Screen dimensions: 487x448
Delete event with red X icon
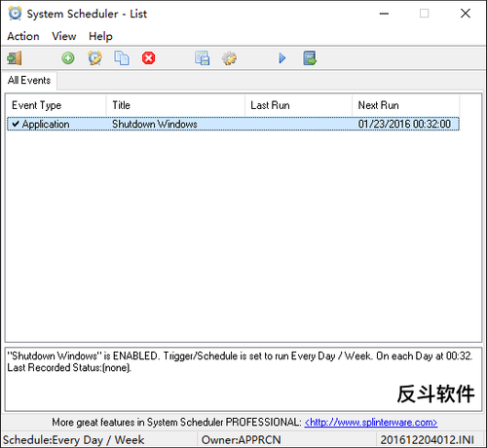tap(148, 58)
